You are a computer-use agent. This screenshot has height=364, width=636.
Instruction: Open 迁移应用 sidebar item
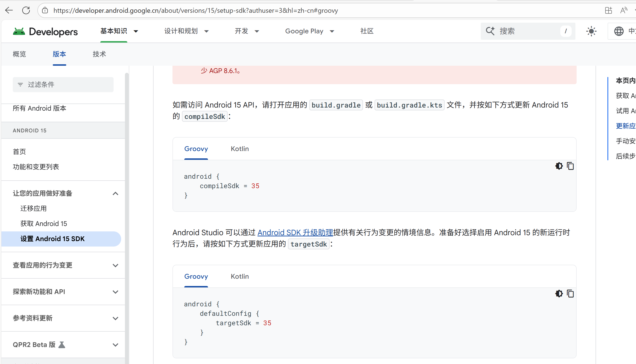(x=34, y=208)
